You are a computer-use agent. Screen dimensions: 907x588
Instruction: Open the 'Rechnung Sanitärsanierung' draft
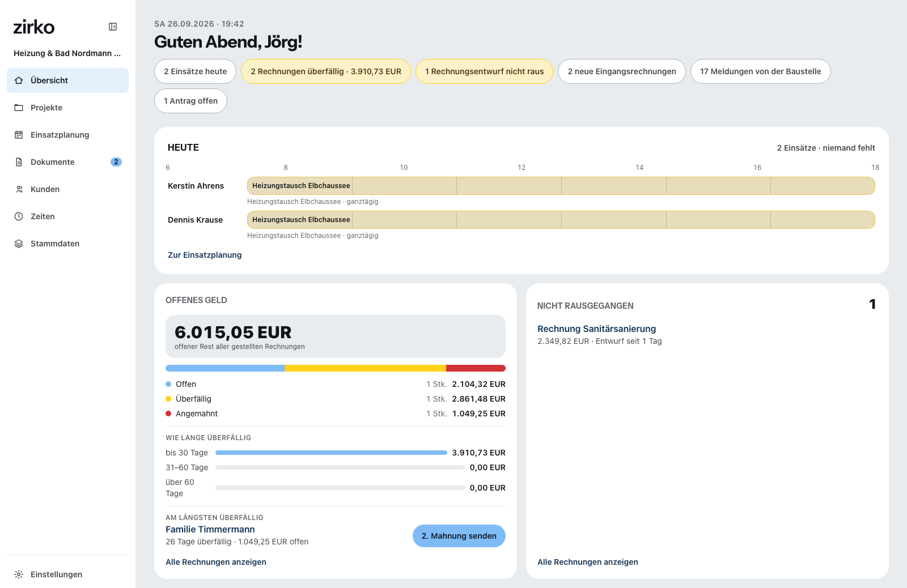pos(596,329)
